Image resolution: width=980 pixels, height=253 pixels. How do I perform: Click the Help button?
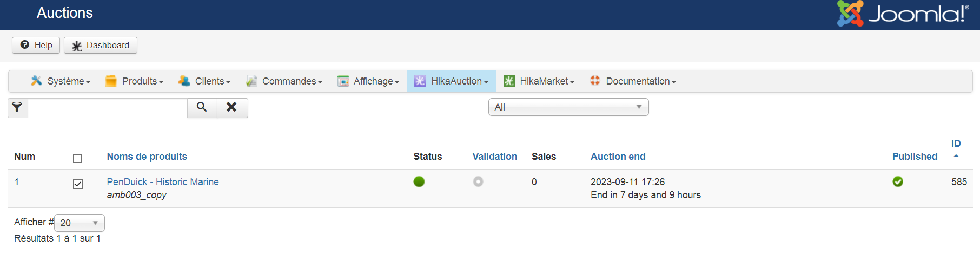coord(36,46)
